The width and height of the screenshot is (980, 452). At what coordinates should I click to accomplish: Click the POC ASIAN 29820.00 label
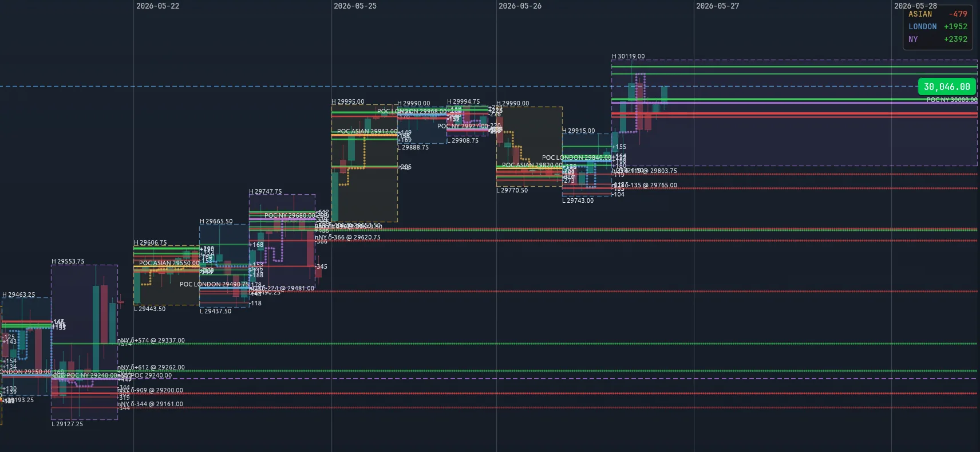tap(532, 165)
